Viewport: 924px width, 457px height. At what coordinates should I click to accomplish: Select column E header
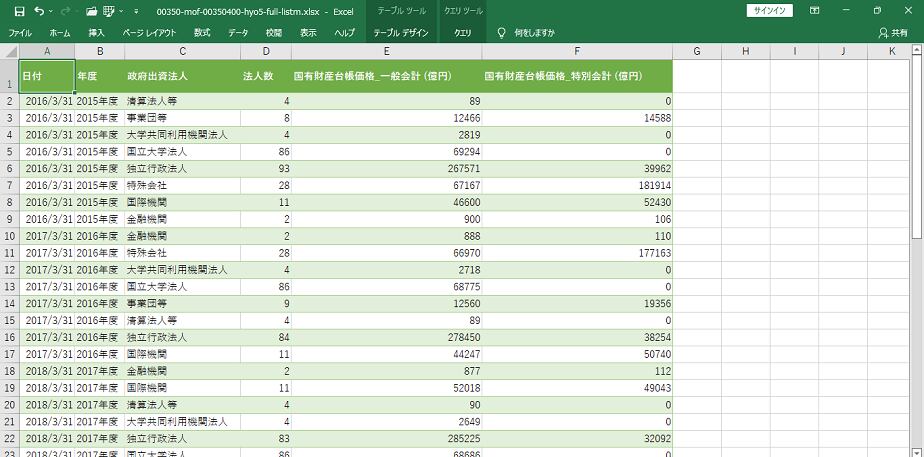pyautogui.click(x=386, y=51)
